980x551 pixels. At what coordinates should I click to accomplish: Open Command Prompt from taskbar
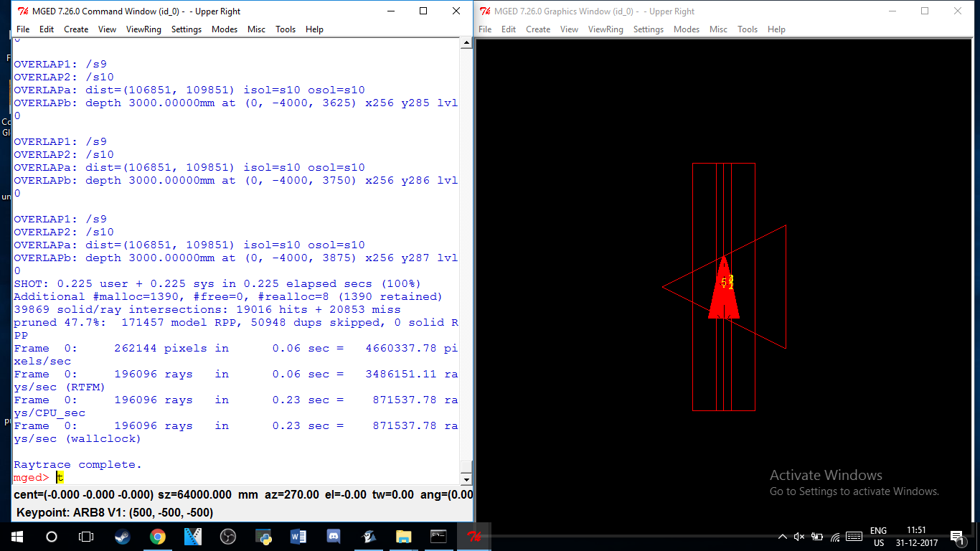pos(439,537)
